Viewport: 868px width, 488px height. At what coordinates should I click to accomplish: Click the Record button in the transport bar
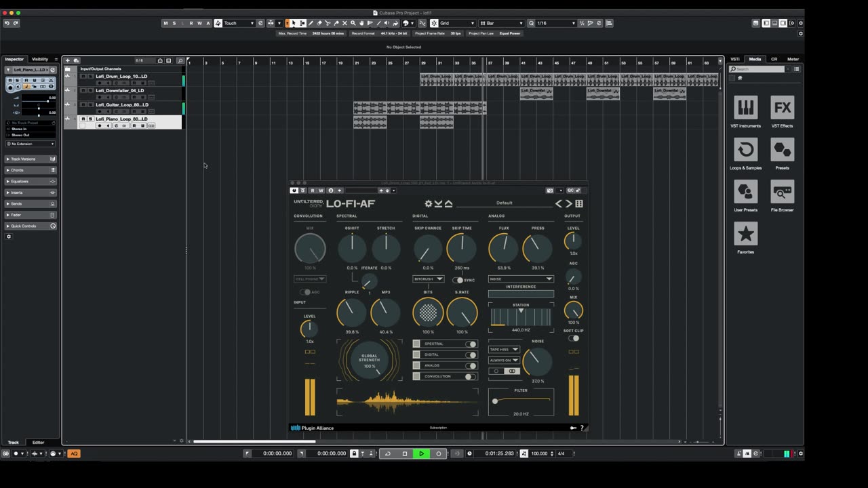[438, 453]
